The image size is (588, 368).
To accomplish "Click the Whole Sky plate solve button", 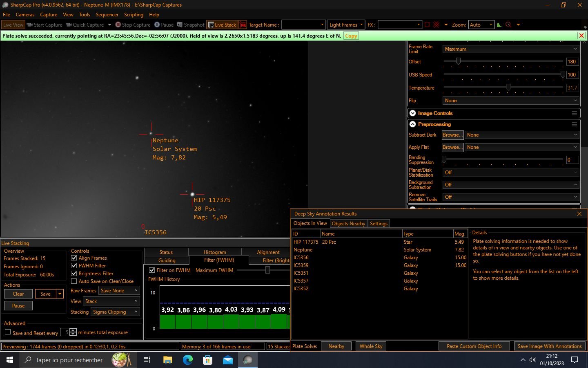I will (x=371, y=346).
